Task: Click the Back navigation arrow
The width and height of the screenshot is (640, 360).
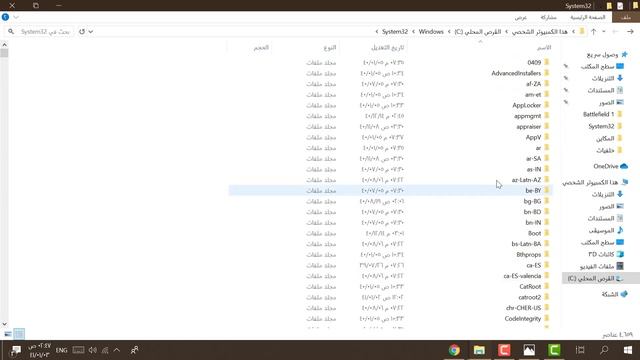Action: 630,31
